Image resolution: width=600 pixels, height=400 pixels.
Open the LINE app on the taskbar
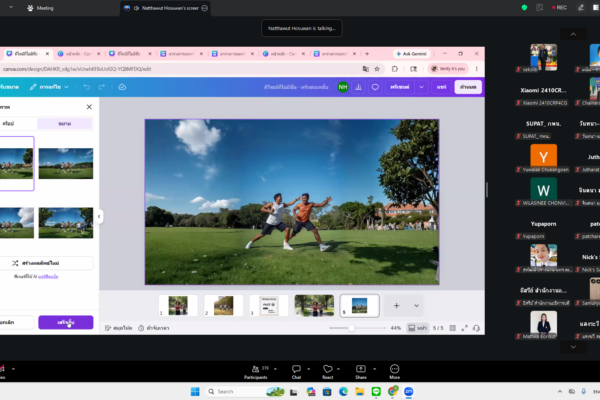click(x=376, y=392)
